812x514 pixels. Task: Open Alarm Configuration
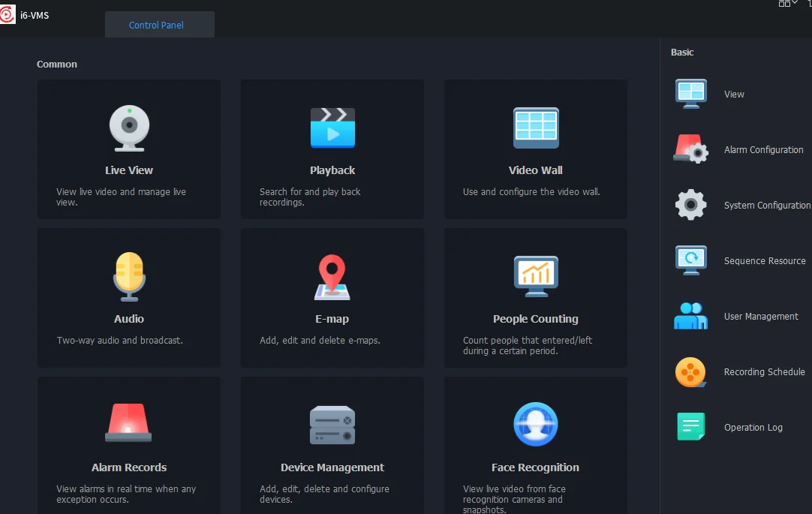point(764,149)
